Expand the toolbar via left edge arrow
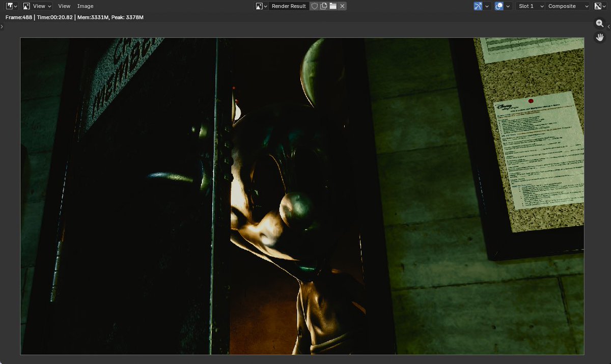 pos(2,26)
